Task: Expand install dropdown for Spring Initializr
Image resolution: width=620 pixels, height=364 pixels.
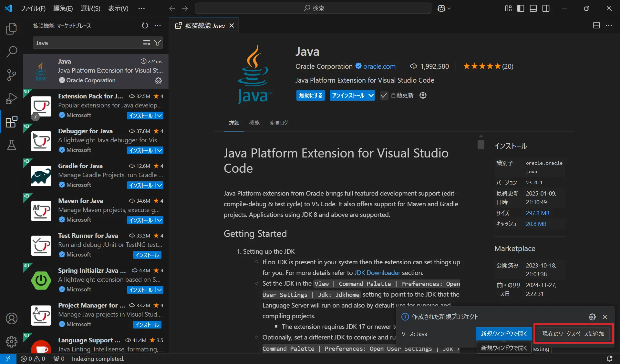Action: [159, 290]
